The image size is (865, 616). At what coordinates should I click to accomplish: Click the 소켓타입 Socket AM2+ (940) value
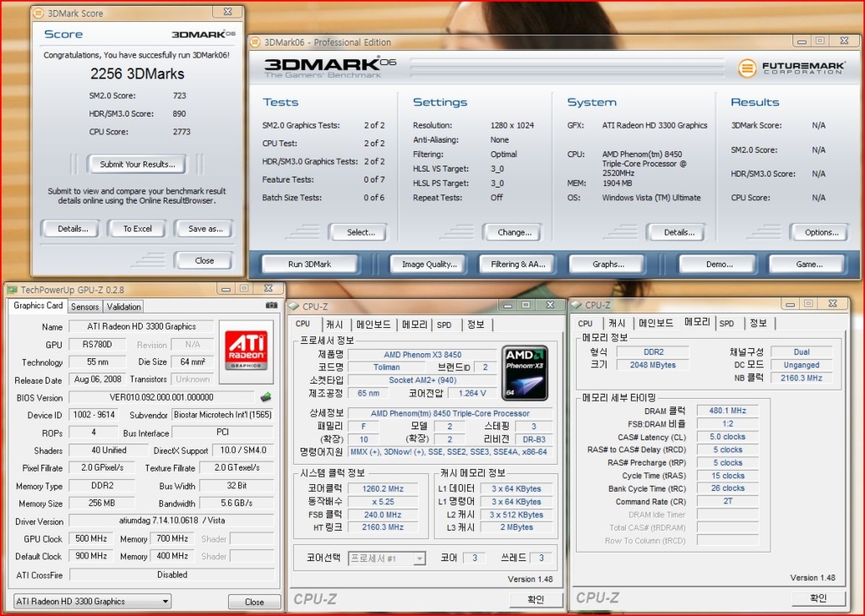422,379
